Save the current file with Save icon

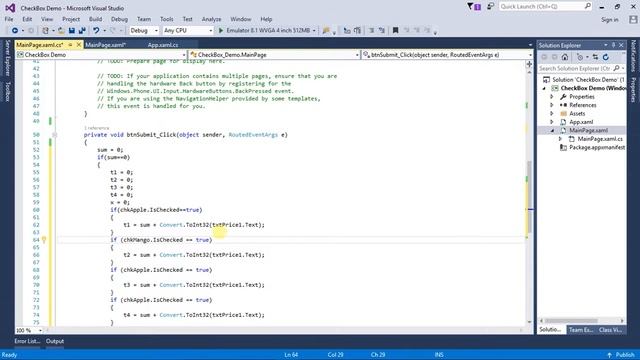pos(72,31)
